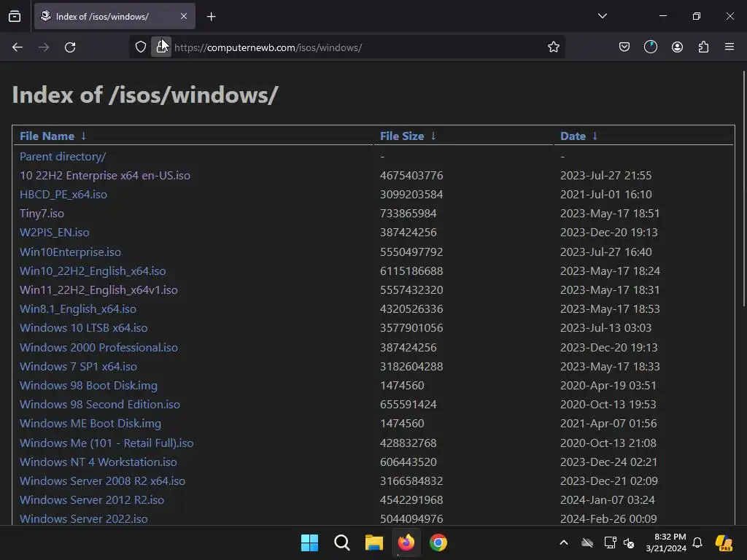The height and width of the screenshot is (560, 747).
Task: Sort by File Size column header
Action: click(x=402, y=136)
